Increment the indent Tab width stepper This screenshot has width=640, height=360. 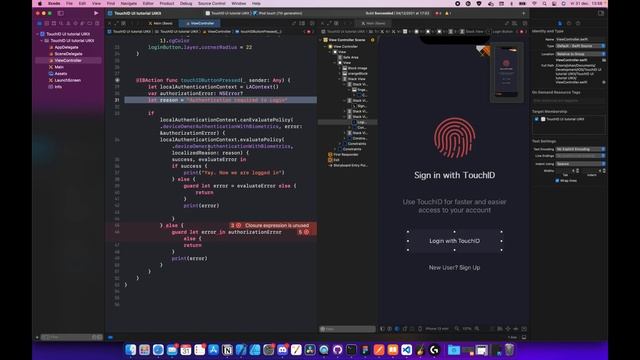pyautogui.click(x=577, y=169)
